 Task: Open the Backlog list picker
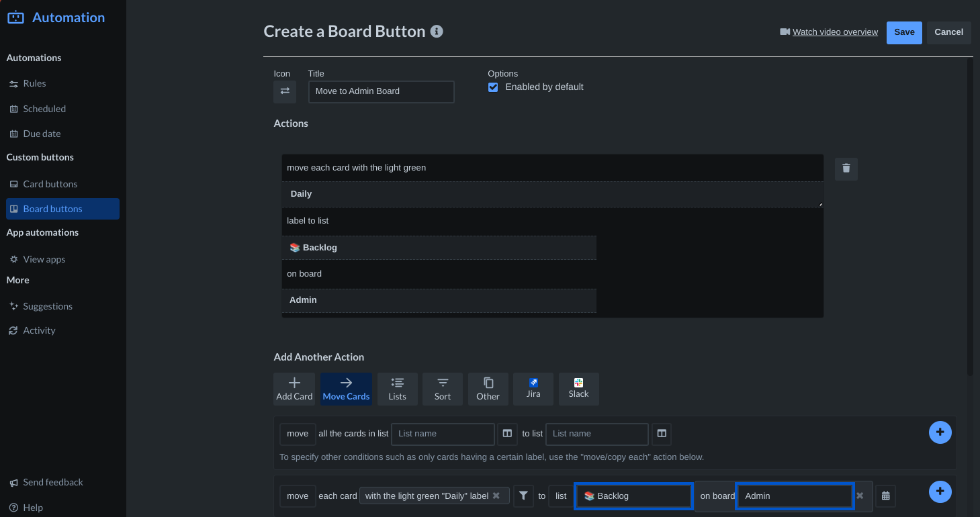coord(633,496)
